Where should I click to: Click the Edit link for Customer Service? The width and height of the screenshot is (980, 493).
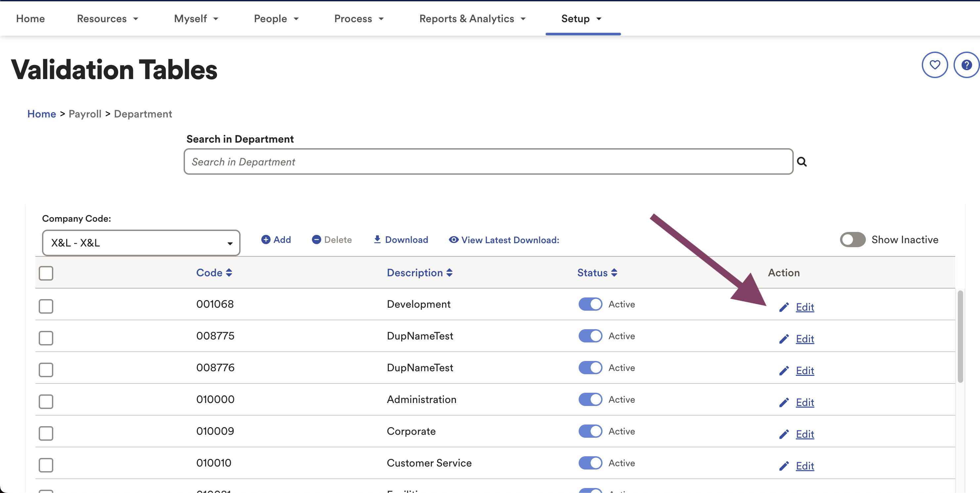tap(805, 466)
